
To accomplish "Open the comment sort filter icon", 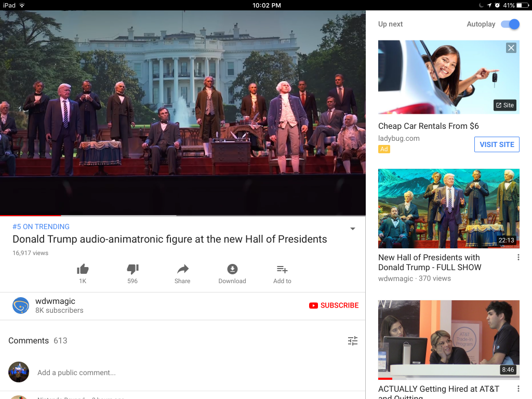I will (353, 341).
